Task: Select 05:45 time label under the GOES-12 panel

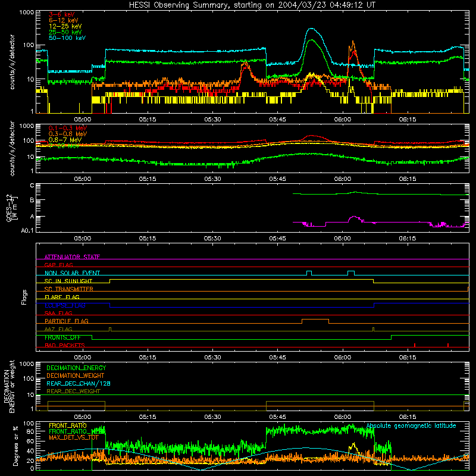Action: point(277,239)
